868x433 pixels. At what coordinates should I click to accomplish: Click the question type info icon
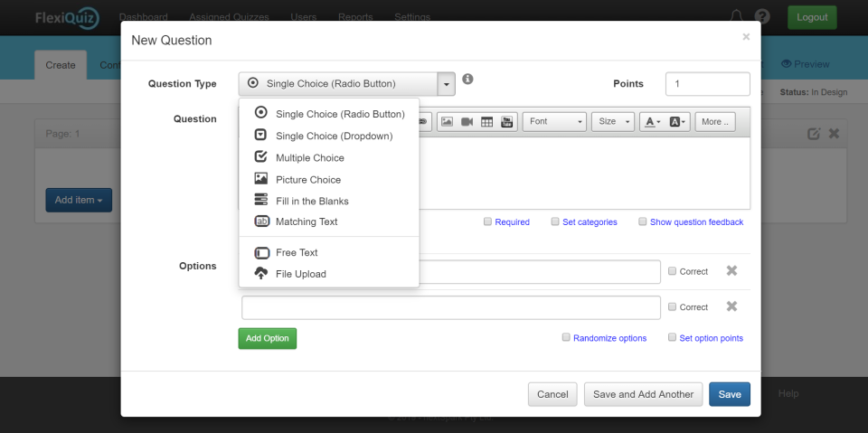pos(467,80)
